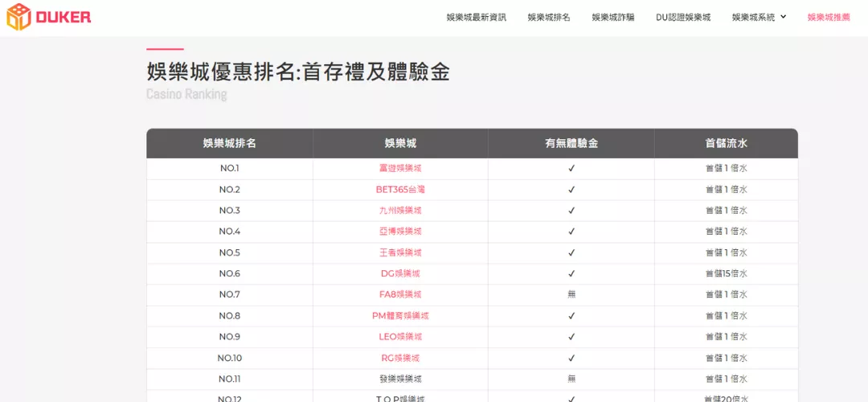Click the 首儲流水 column header
868x402 pixels.
tap(727, 143)
